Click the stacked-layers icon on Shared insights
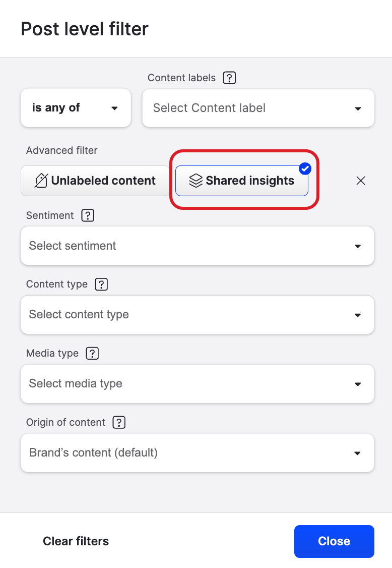 (x=195, y=180)
